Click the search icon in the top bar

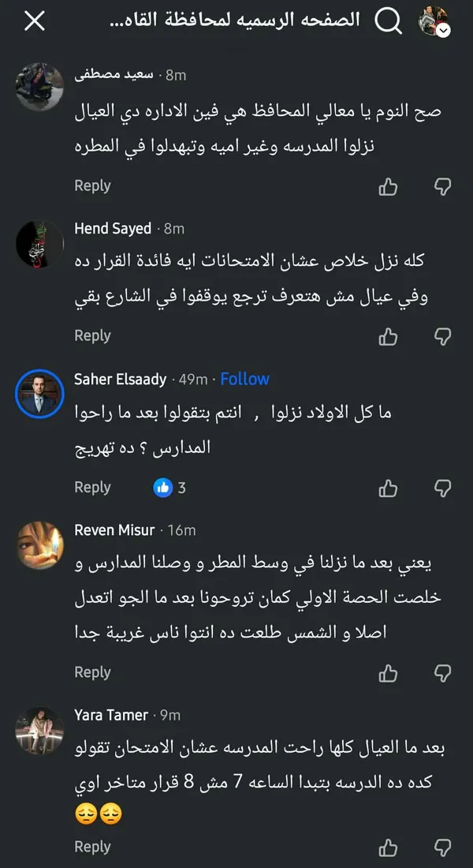pos(388,19)
